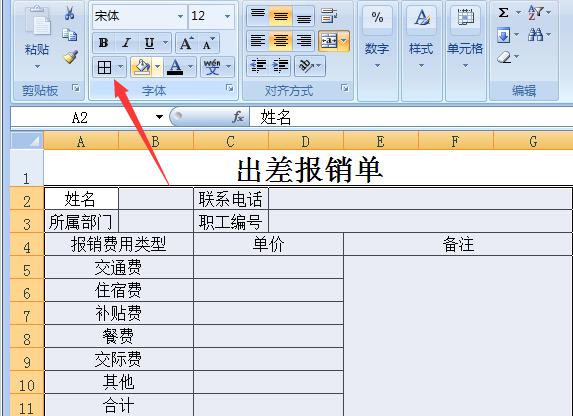
Task: Click the AutoSum sigma icon
Action: [504, 13]
